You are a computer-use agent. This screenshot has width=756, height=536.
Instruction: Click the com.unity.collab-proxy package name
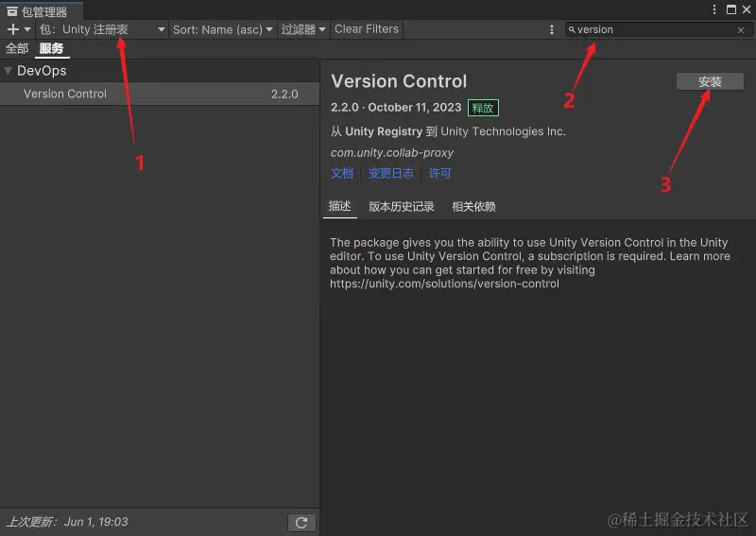[392, 153]
